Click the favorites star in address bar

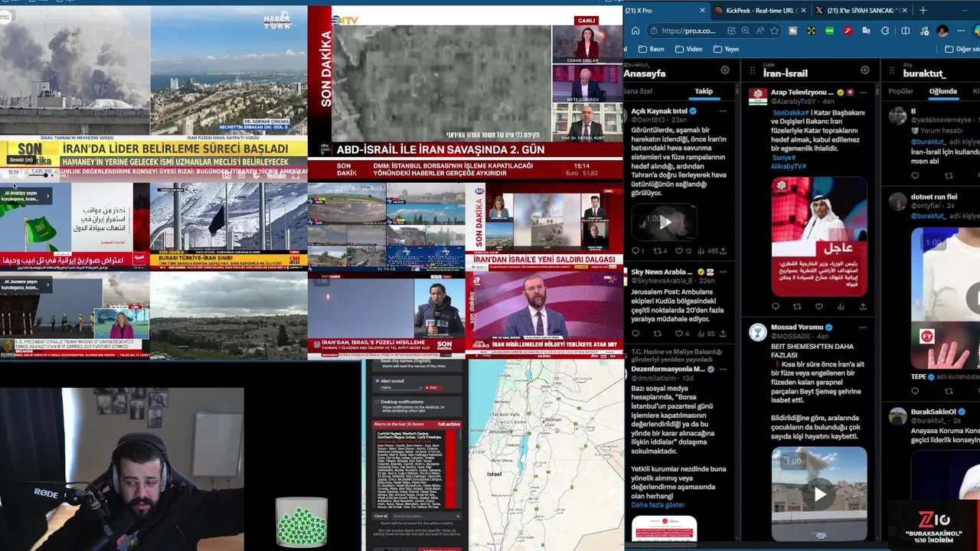tap(774, 31)
